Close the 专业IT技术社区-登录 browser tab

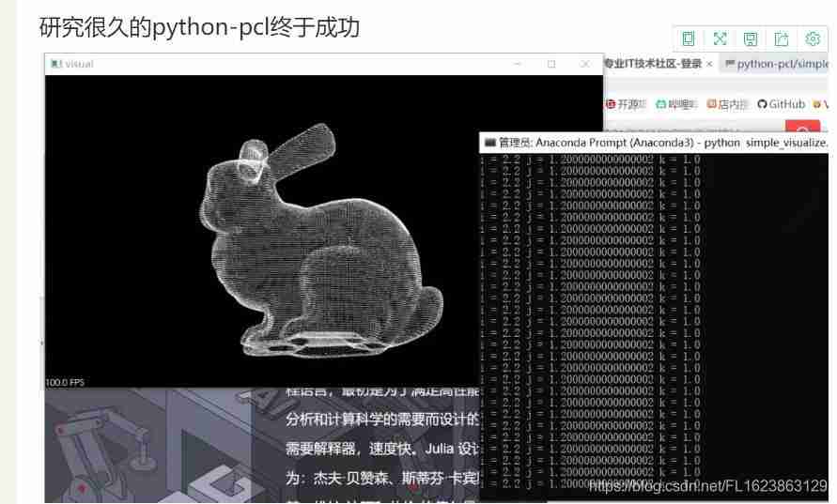pyautogui.click(x=709, y=64)
